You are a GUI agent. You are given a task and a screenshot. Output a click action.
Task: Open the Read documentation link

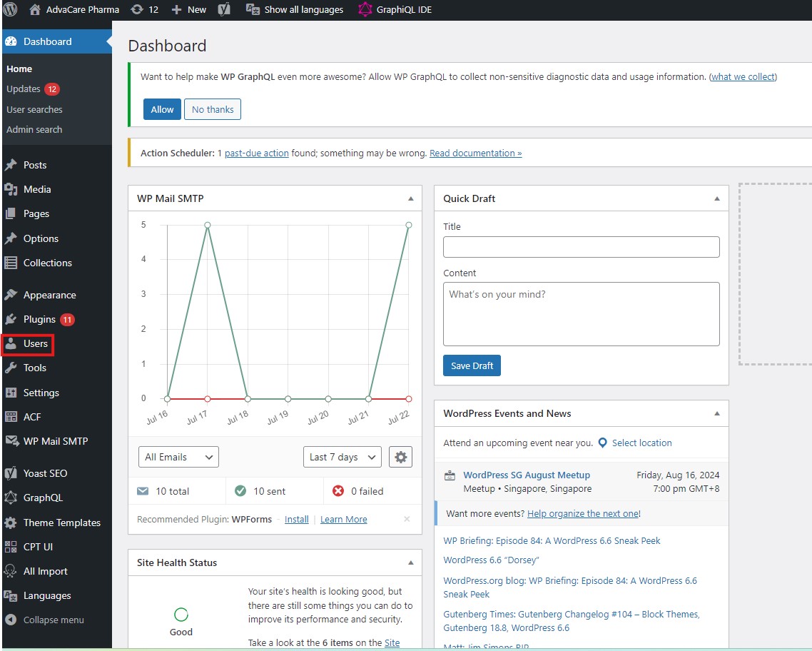coord(475,153)
